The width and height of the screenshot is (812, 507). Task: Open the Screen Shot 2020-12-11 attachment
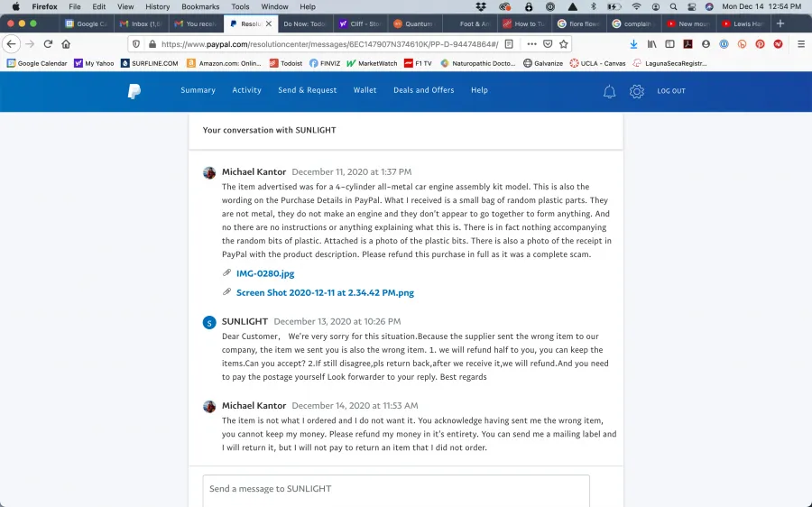point(325,292)
